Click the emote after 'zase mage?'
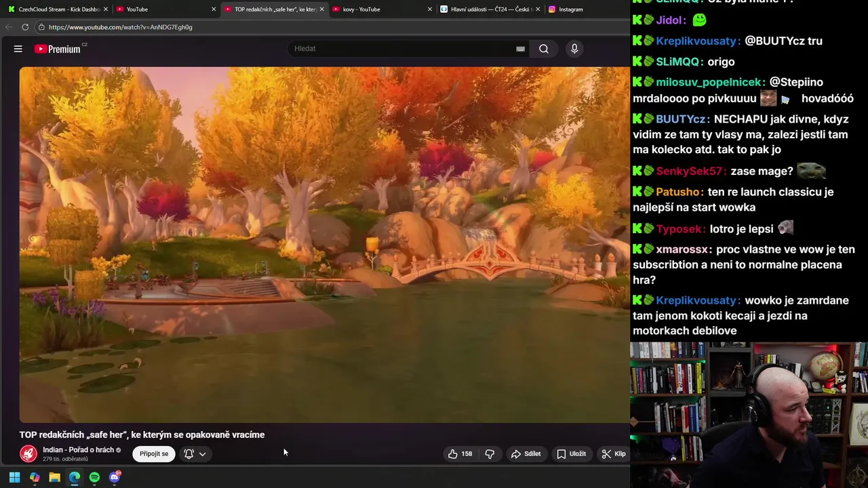This screenshot has height=488, width=868. click(x=811, y=171)
